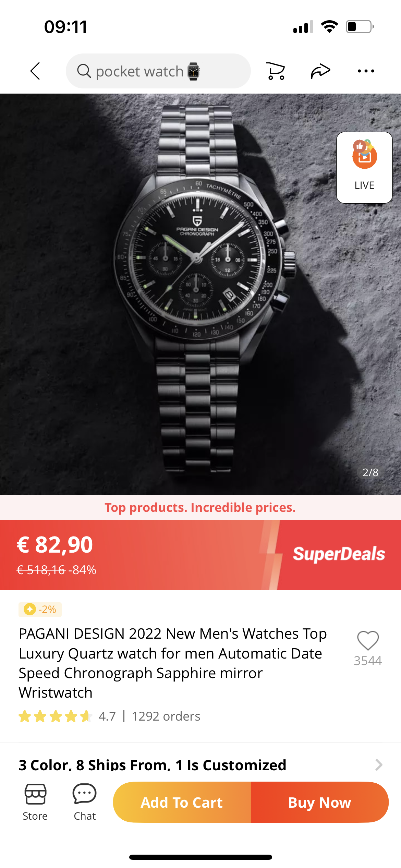This screenshot has width=401, height=868.
Task: Tap the search magnifier icon
Action: click(x=84, y=71)
